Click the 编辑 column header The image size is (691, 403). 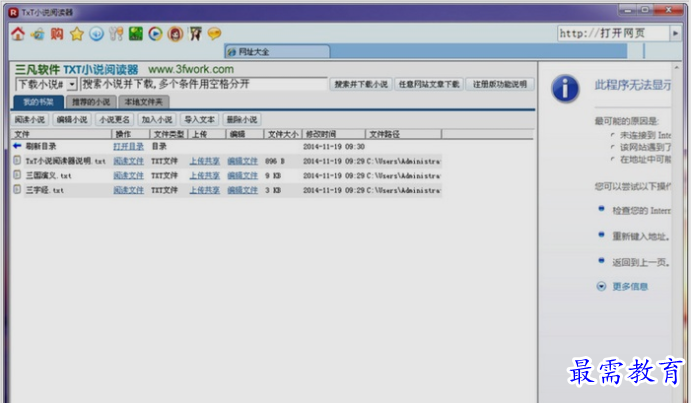pyautogui.click(x=245, y=134)
